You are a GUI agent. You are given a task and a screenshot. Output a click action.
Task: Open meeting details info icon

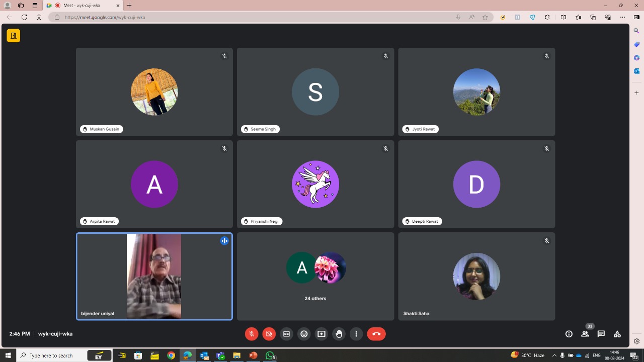pyautogui.click(x=569, y=334)
